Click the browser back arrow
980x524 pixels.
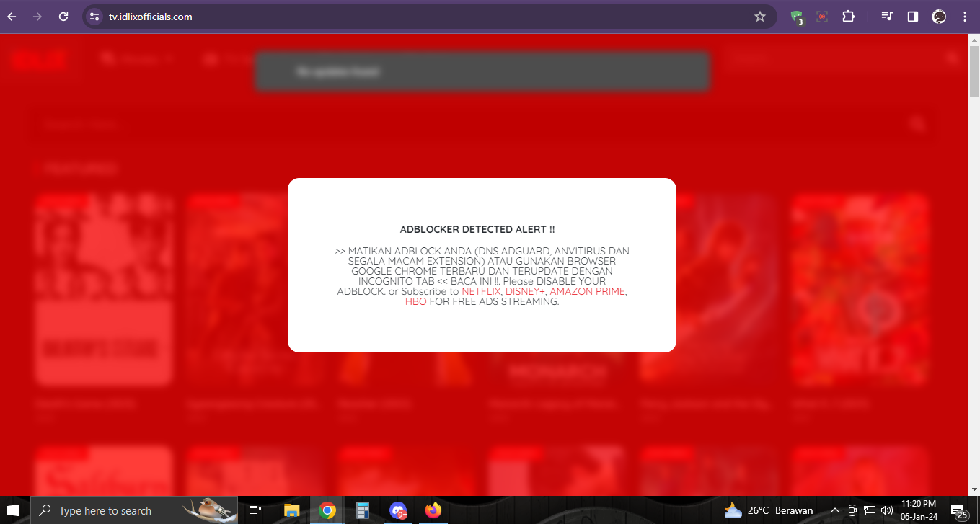pyautogui.click(x=12, y=17)
